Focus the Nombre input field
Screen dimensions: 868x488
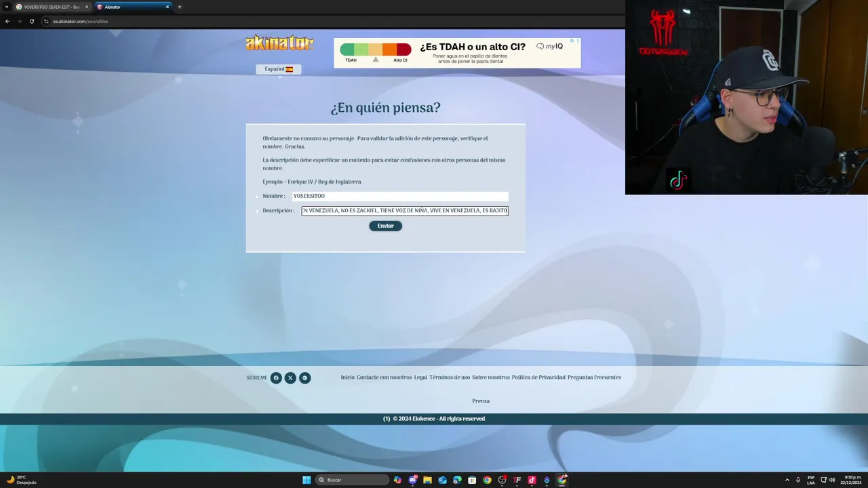pyautogui.click(x=400, y=196)
